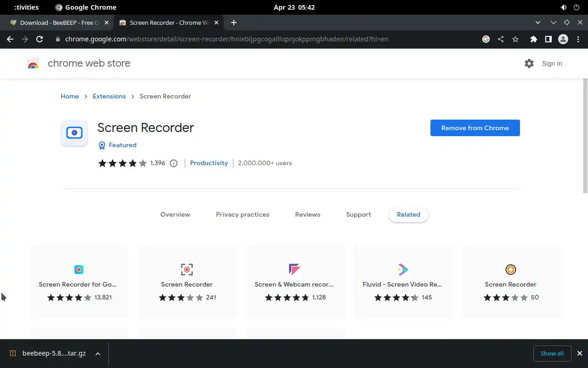Click the five-star rating of Screen Recorder
588x368 pixels.
click(x=122, y=163)
